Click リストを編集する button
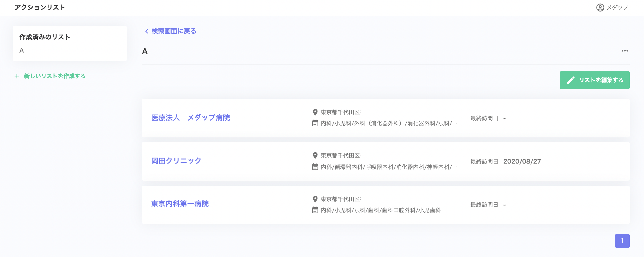Viewport: 644px width, 257px height. click(x=595, y=80)
